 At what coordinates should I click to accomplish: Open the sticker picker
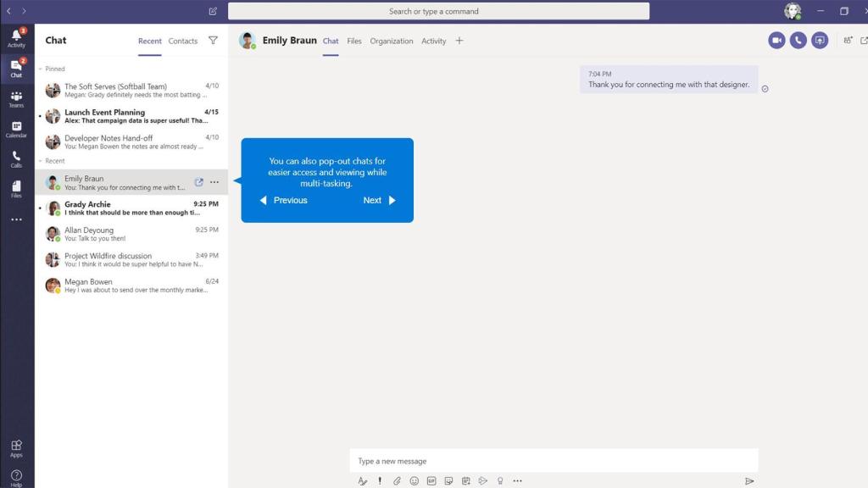tap(448, 480)
